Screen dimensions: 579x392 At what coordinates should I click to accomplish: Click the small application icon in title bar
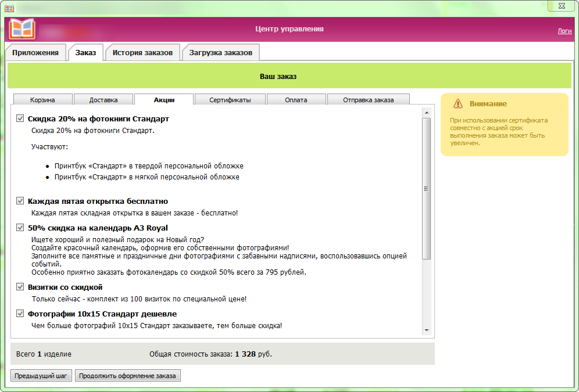pos(9,8)
